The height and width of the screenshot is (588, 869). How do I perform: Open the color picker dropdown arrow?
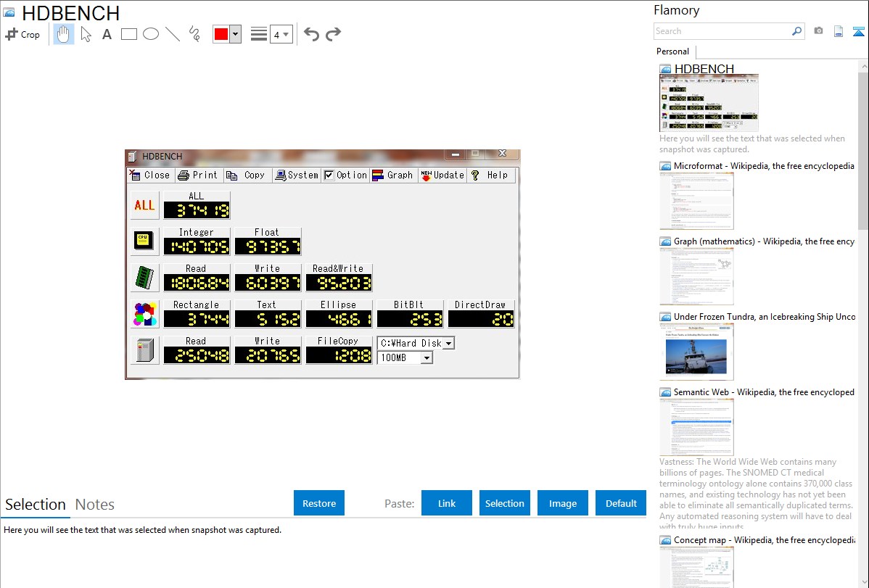point(236,34)
